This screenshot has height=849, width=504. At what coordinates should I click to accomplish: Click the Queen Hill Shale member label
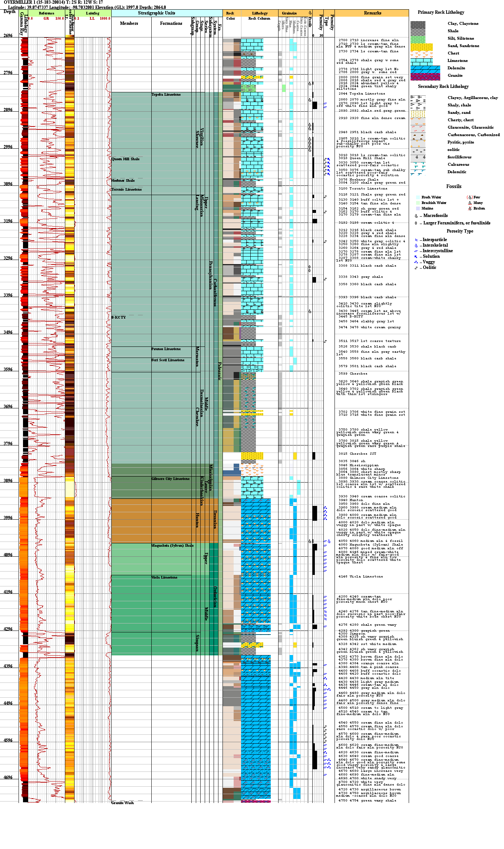(x=126, y=159)
